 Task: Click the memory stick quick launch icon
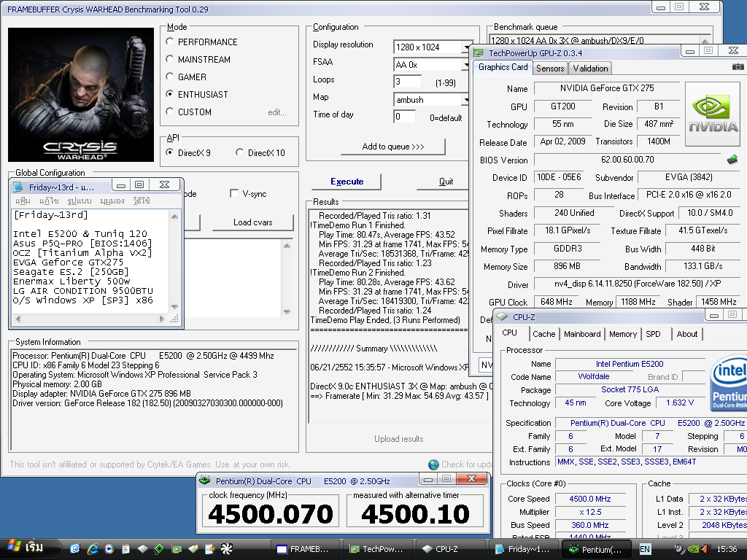click(193, 548)
